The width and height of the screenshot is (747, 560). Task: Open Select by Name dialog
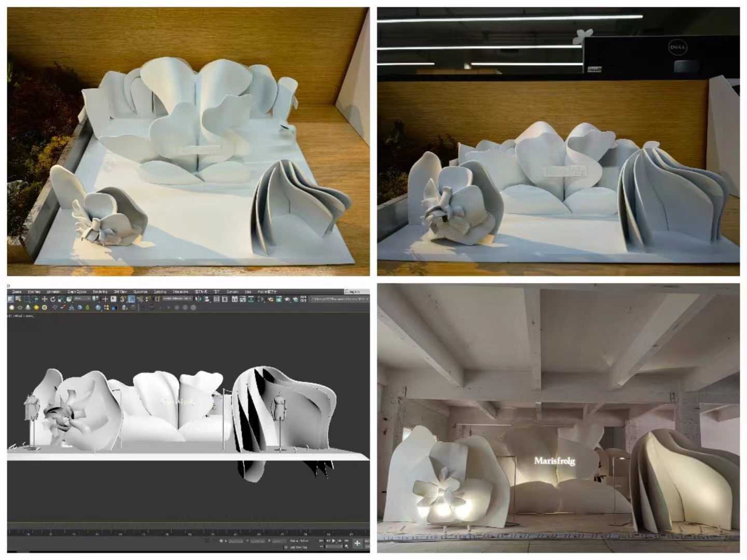click(x=18, y=299)
